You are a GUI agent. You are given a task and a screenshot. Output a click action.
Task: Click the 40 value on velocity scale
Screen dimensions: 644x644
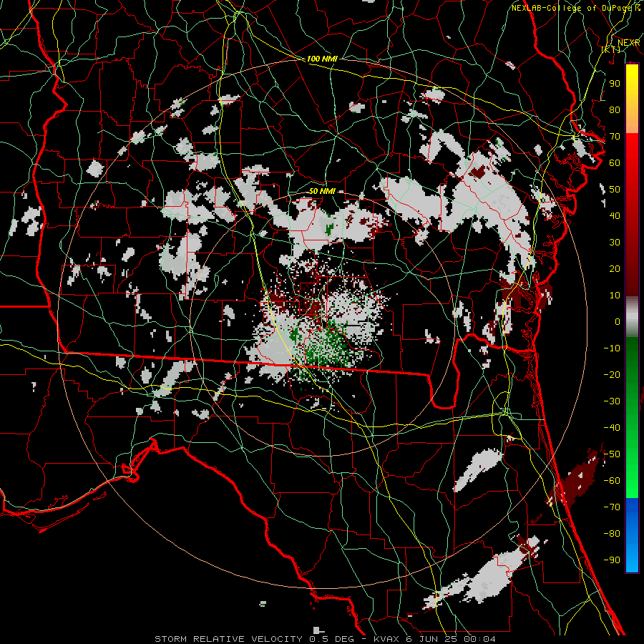615,216
